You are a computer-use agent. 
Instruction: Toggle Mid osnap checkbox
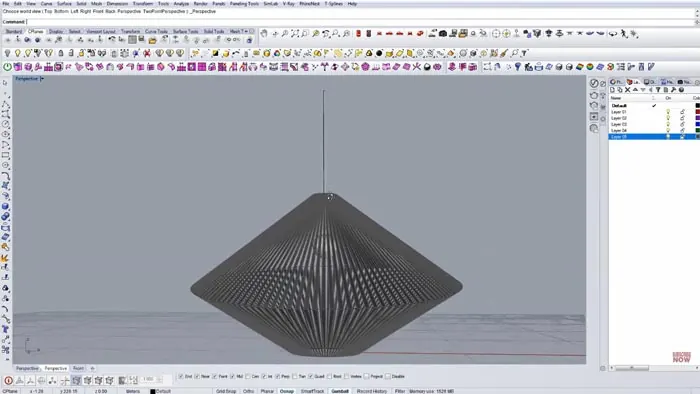click(x=232, y=377)
